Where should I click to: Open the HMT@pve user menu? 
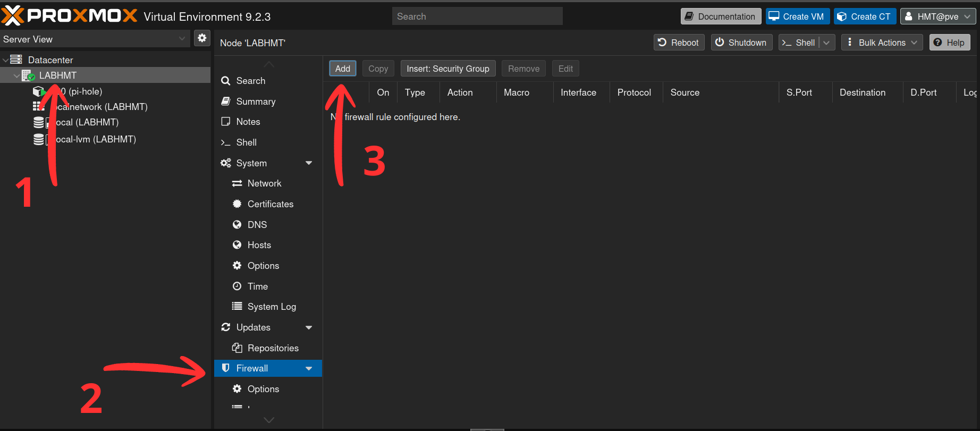[x=939, y=16]
